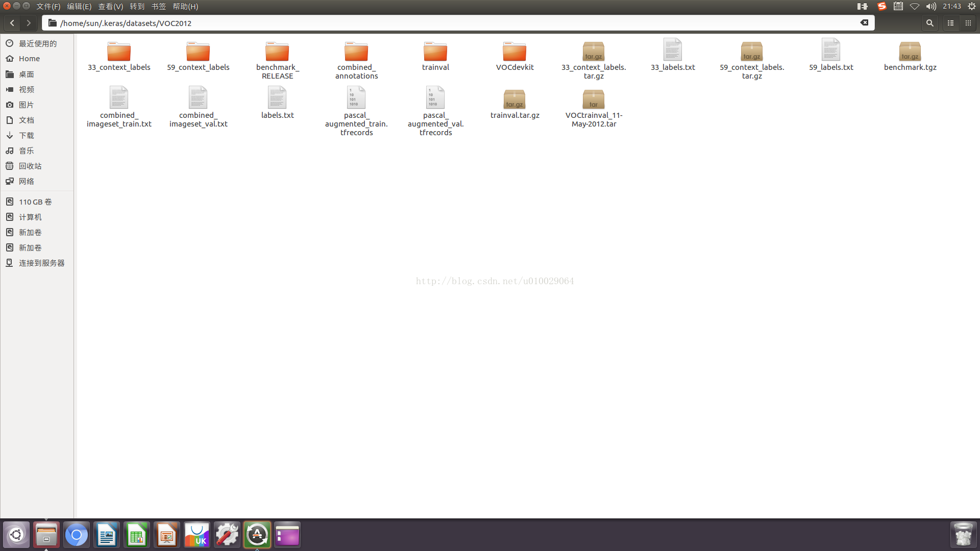Screen dimensions: 980x551
Task: Open the VOCdevkit folder
Action: tap(514, 56)
